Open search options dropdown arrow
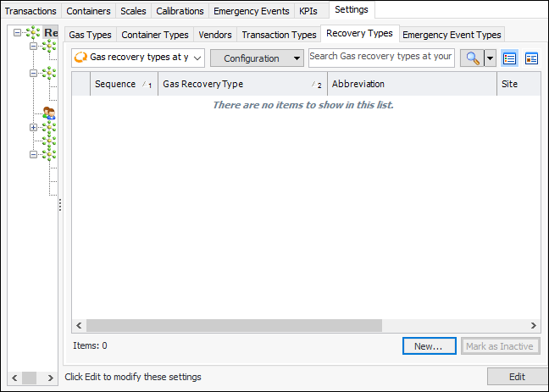Image resolution: width=549 pixels, height=392 pixels. pos(490,58)
